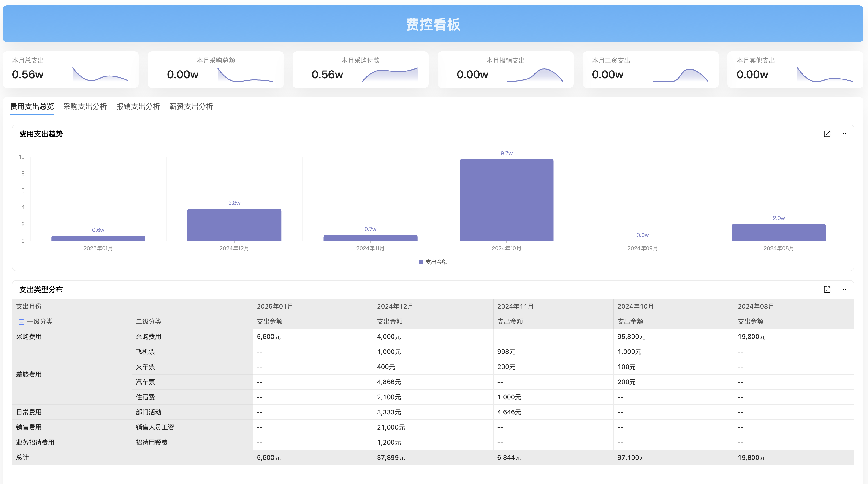
Task: Click the 2024年08月 table column header
Action: point(794,306)
